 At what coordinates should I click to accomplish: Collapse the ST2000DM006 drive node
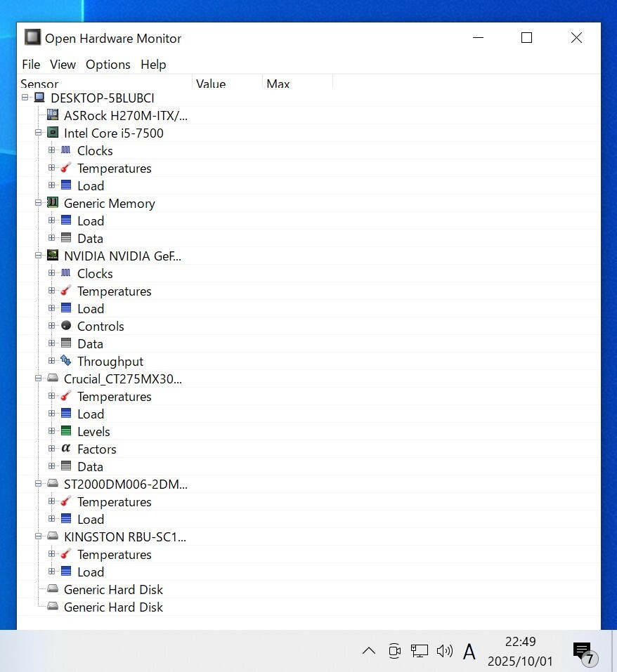click(x=38, y=485)
